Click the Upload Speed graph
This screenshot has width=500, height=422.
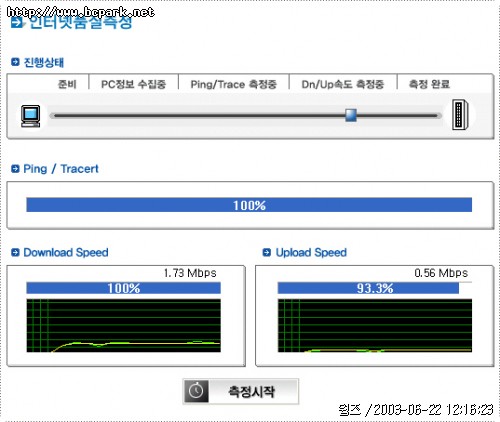375,326
